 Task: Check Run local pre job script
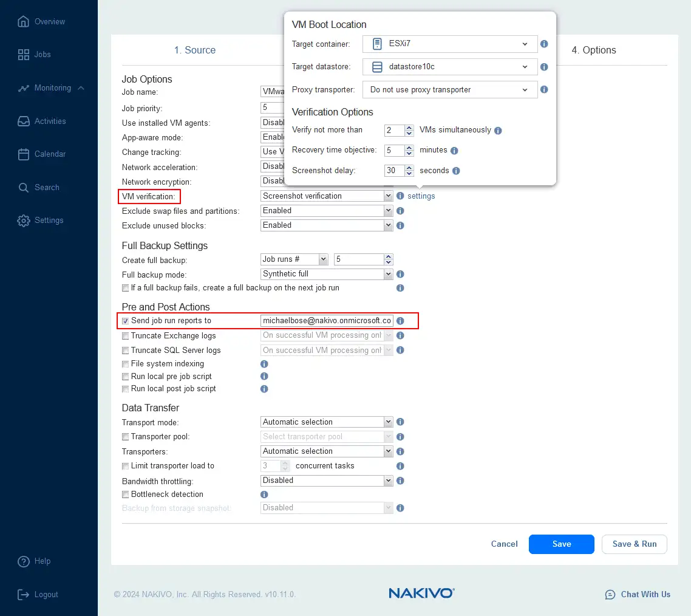click(126, 377)
